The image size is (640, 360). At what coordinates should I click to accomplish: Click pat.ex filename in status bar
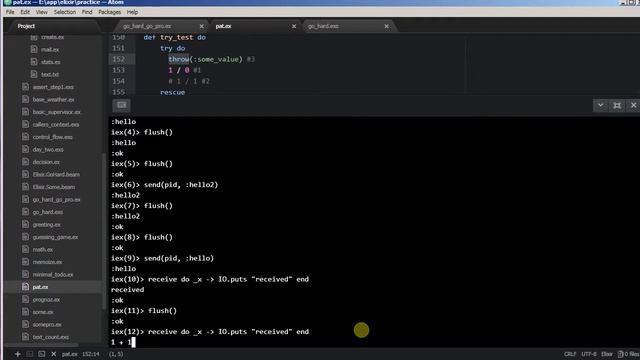click(x=69, y=354)
